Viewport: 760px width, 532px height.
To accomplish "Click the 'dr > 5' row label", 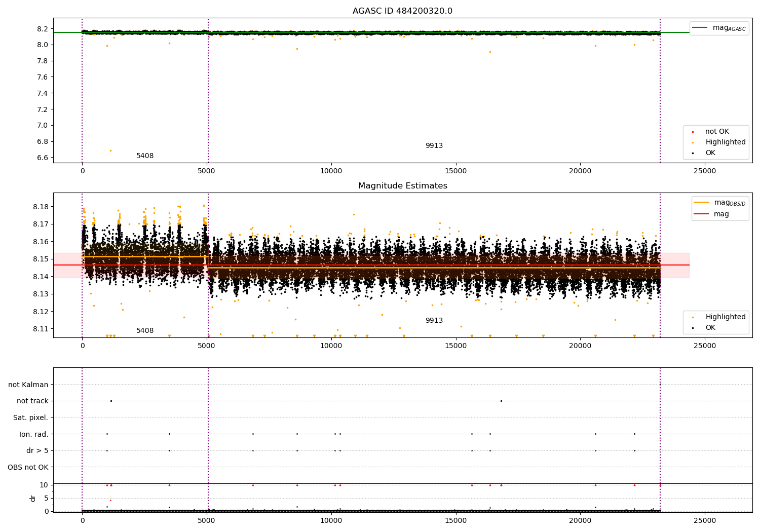I will coord(37,451).
